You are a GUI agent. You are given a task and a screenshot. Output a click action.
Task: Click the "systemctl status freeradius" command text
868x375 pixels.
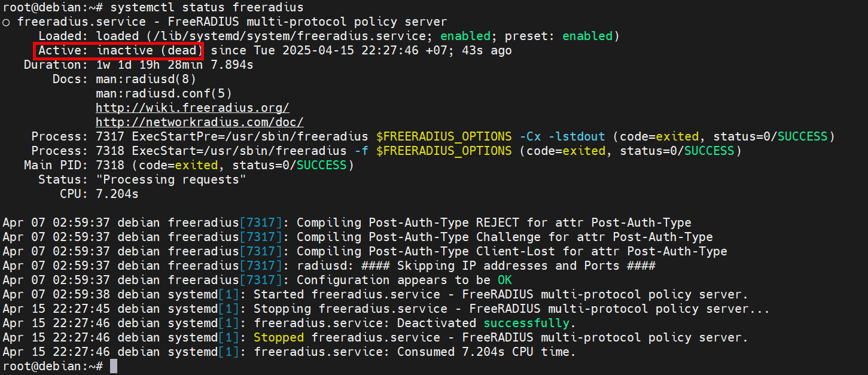pos(206,8)
